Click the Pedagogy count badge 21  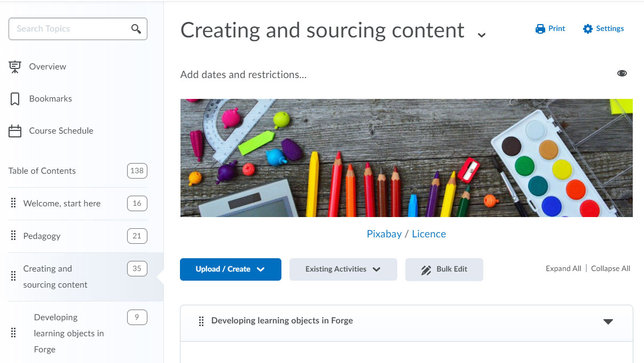(137, 236)
